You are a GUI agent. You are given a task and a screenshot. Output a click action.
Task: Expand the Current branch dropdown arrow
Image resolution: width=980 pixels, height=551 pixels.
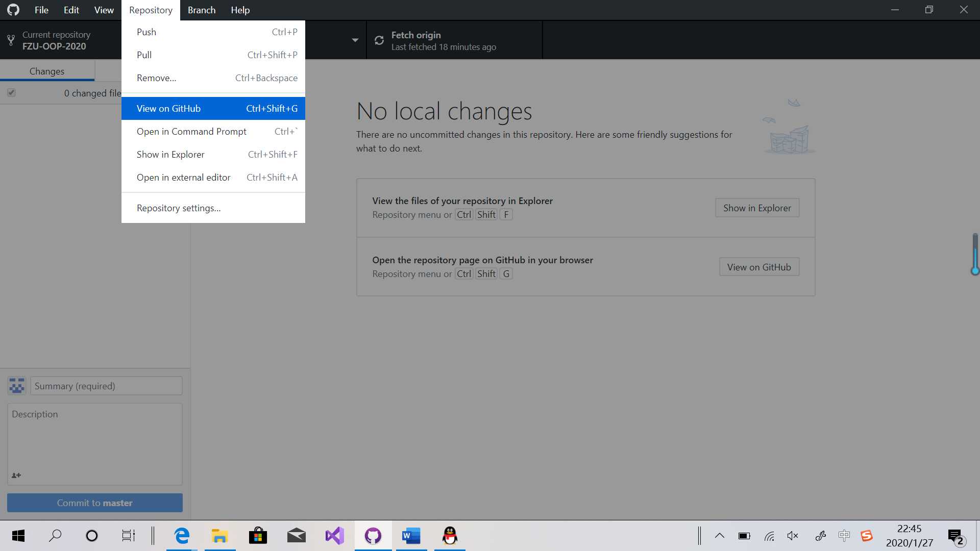[355, 40]
